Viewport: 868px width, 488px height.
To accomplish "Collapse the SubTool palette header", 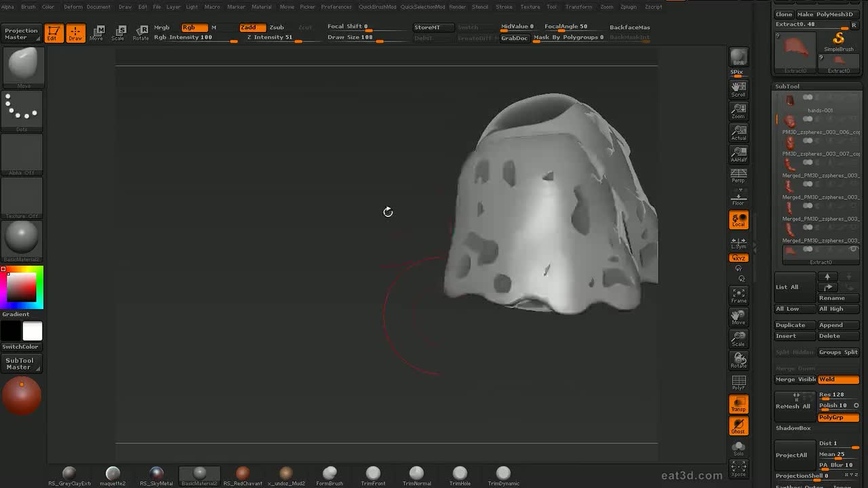I will (x=788, y=86).
